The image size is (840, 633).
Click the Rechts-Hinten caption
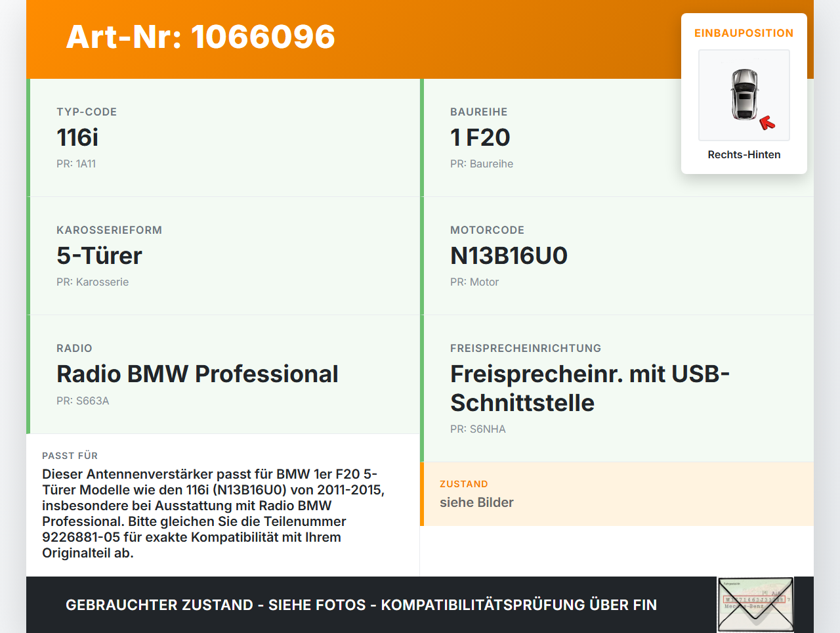(x=744, y=154)
